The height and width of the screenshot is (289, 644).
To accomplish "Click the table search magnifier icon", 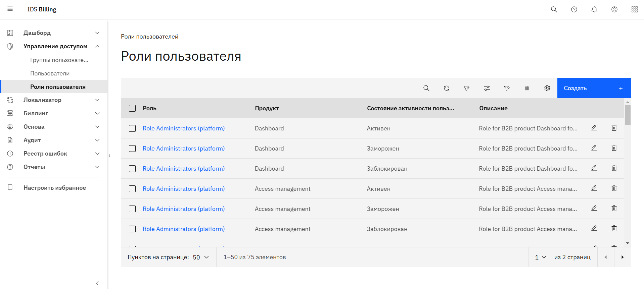I will click(x=426, y=88).
